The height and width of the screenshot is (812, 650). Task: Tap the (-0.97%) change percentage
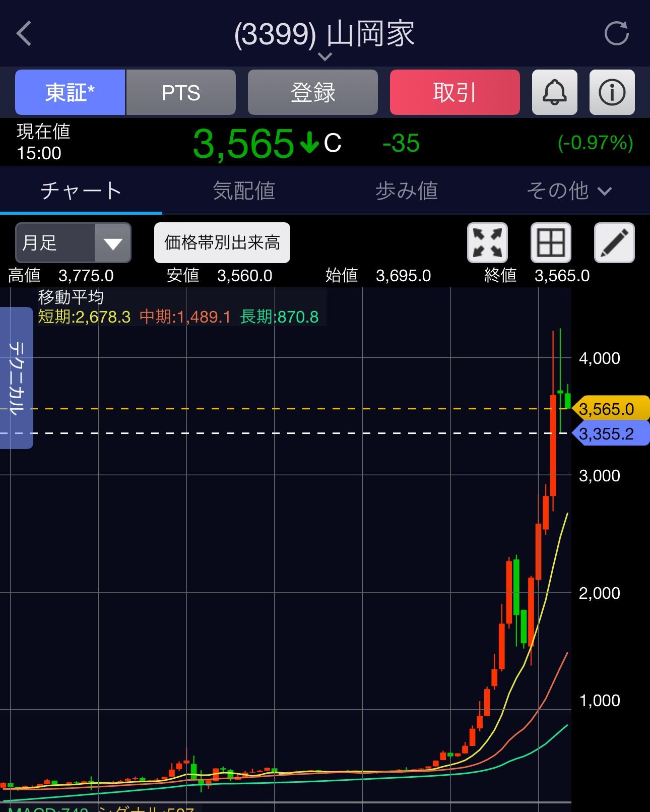[595, 143]
